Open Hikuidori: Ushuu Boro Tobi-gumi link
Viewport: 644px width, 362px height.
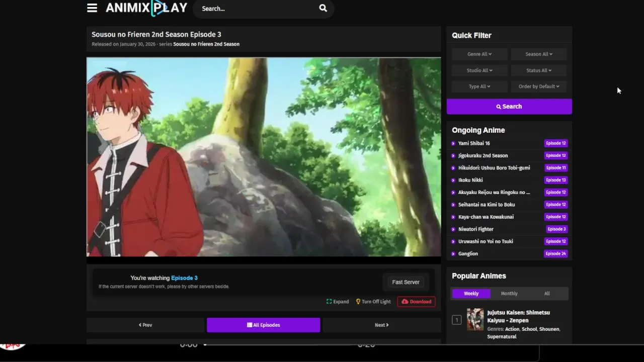tap(494, 168)
